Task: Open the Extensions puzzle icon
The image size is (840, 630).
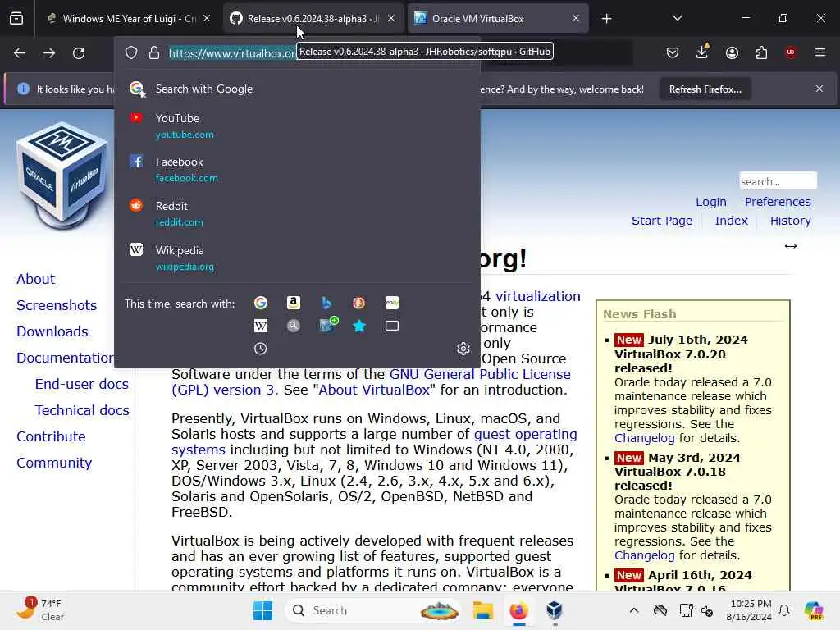Action: coord(761,52)
